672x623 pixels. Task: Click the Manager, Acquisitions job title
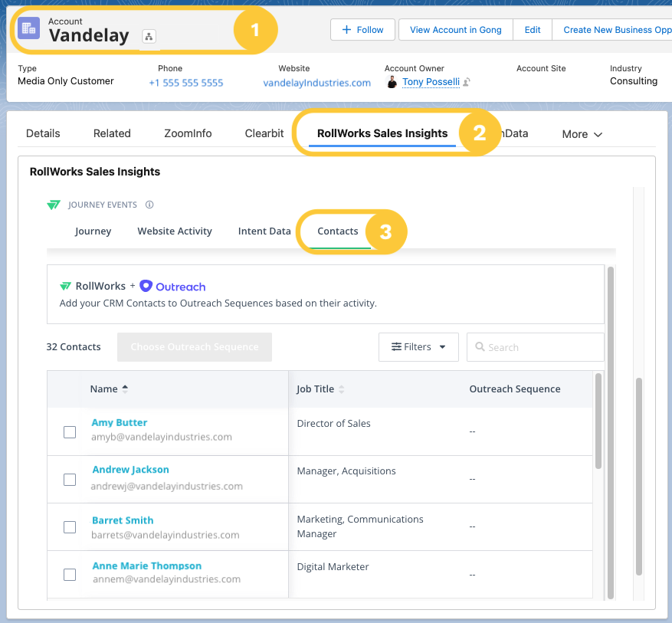pyautogui.click(x=346, y=471)
